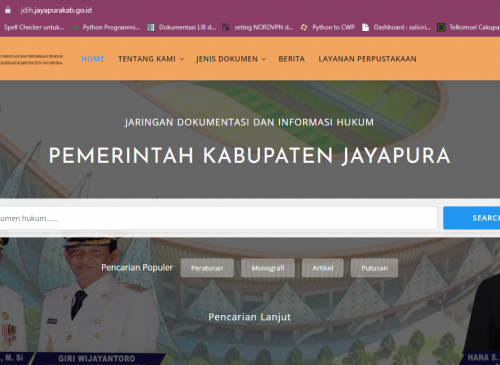Image resolution: width=500 pixels, height=365 pixels.
Task: Select the Putusan popular search tag
Action: pos(374,268)
